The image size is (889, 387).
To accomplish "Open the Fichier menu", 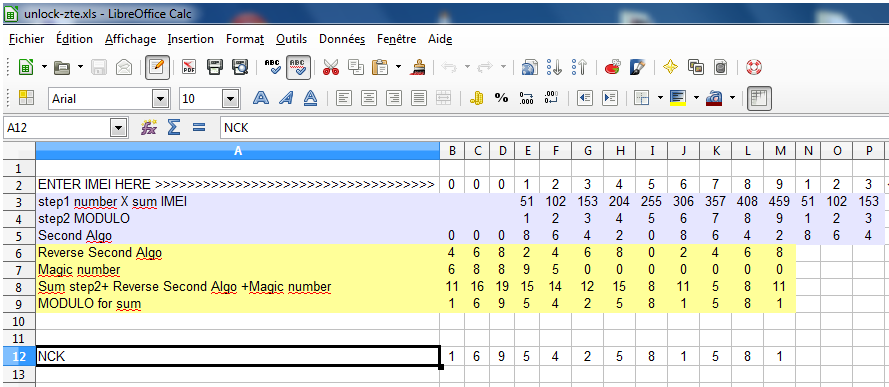I will (27, 39).
